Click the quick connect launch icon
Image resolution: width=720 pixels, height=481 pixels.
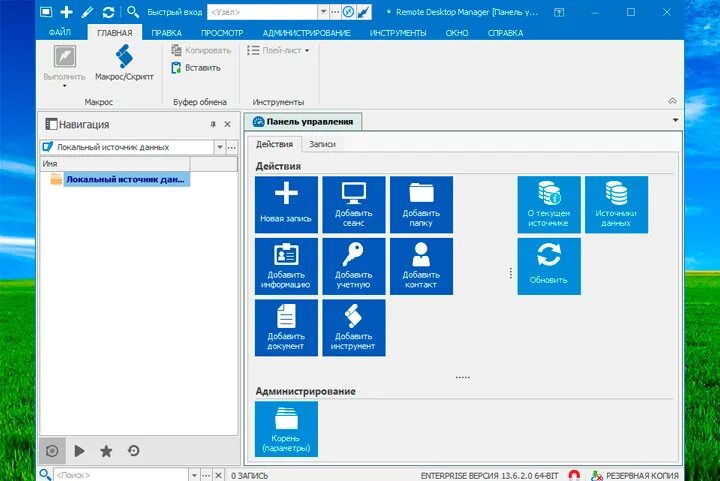(363, 12)
